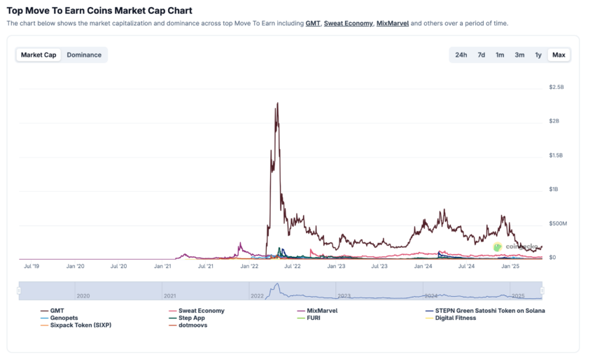Screen dimensions: 595x364
Task: Toggle GMT series in legend
Action: click(52, 311)
